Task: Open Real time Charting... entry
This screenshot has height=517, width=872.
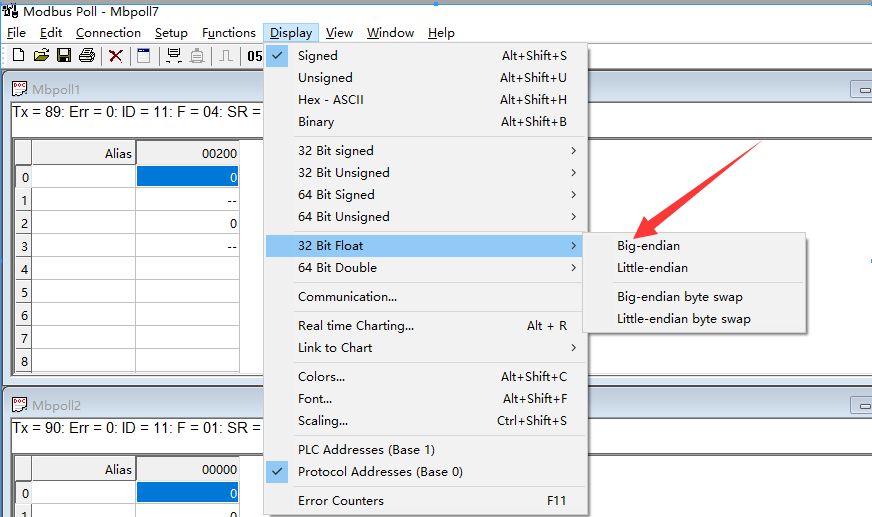Action: [355, 326]
